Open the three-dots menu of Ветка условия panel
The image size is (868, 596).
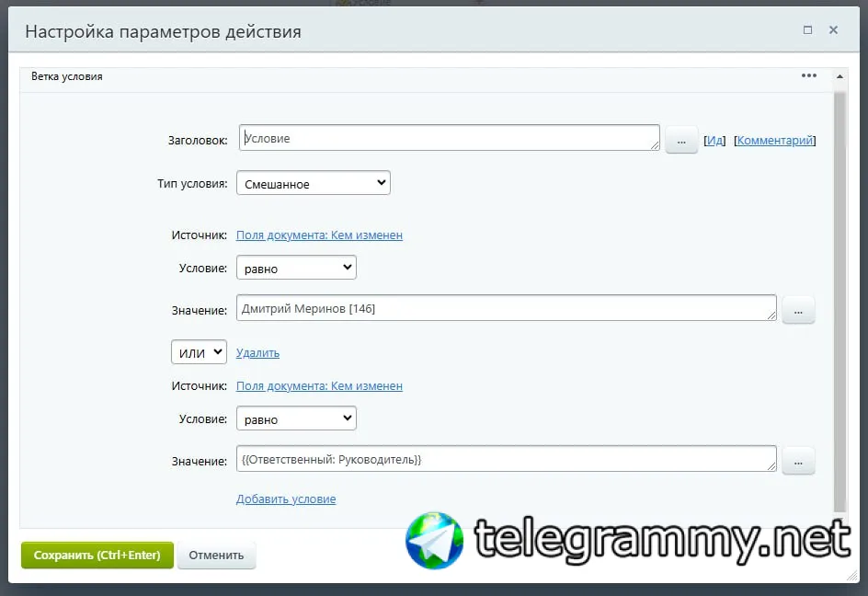pyautogui.click(x=809, y=75)
